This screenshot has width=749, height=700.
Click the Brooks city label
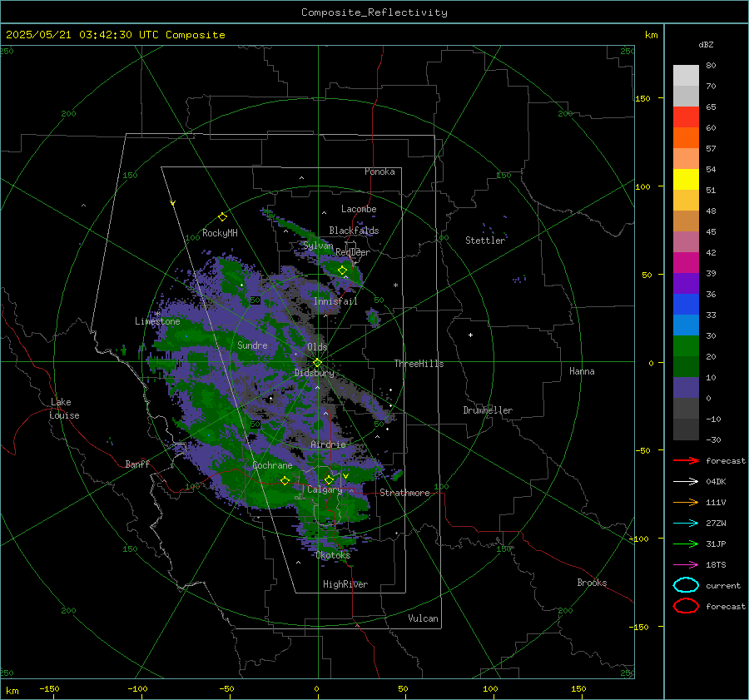[592, 583]
